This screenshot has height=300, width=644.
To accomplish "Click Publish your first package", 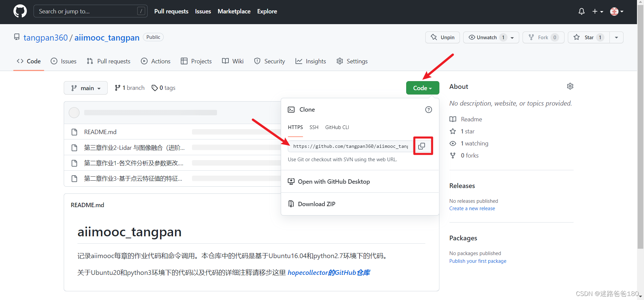I will (x=478, y=261).
